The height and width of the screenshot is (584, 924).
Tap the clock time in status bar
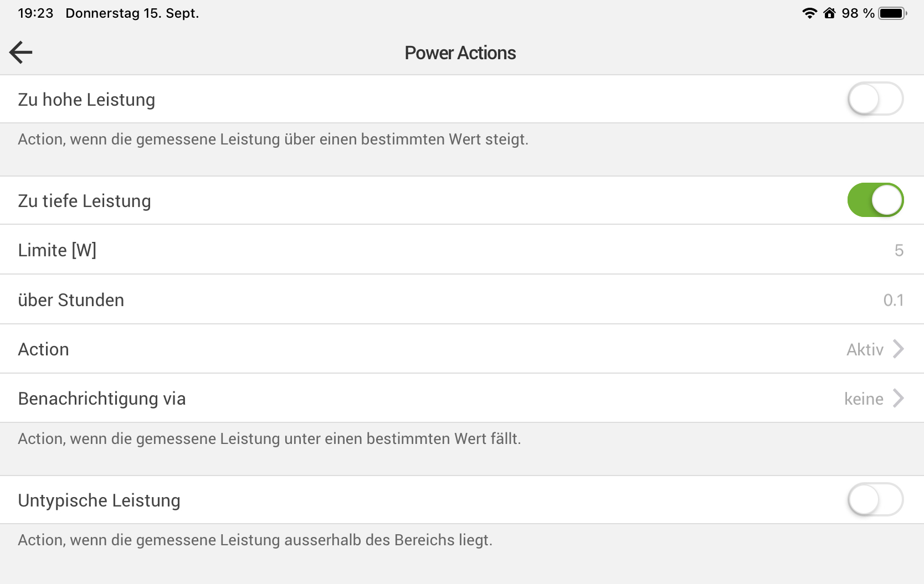pyautogui.click(x=35, y=13)
